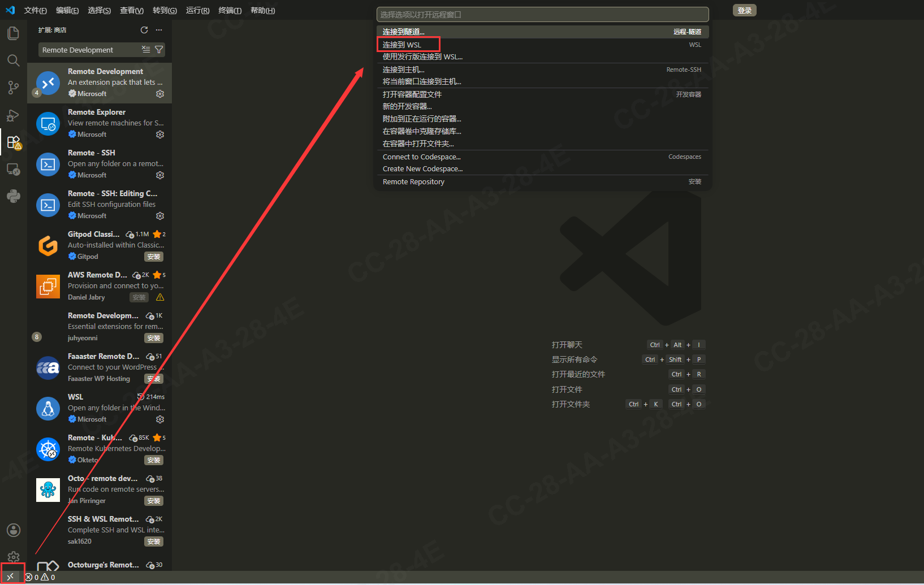
Task: Select 连接到主机... option
Action: click(x=543, y=70)
